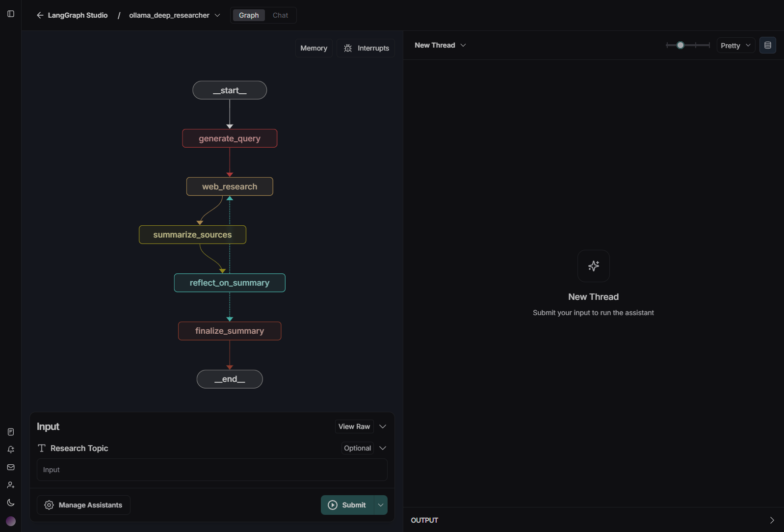Click the sparkle icon above New Thread
This screenshot has width=784, height=532.
pyautogui.click(x=594, y=266)
